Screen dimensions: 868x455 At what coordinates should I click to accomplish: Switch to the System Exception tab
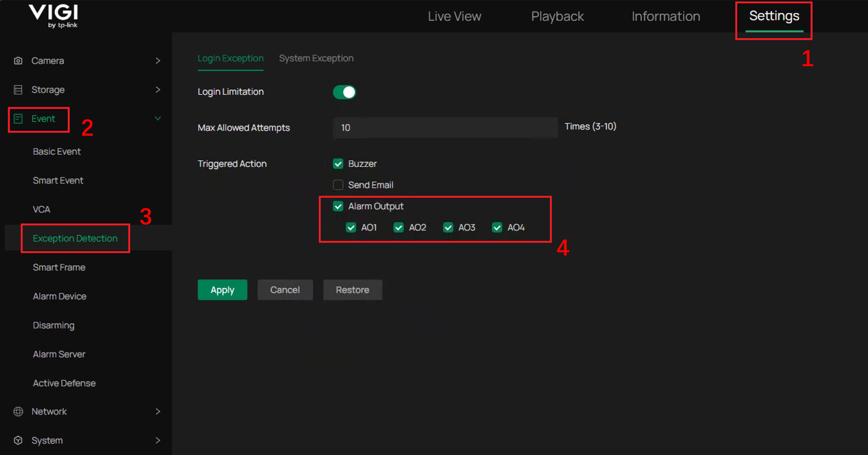click(x=316, y=58)
